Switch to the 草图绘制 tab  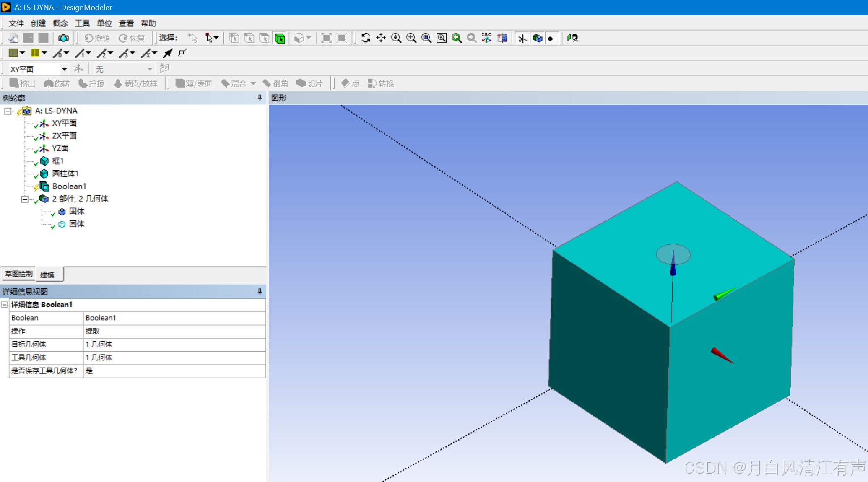pos(19,274)
